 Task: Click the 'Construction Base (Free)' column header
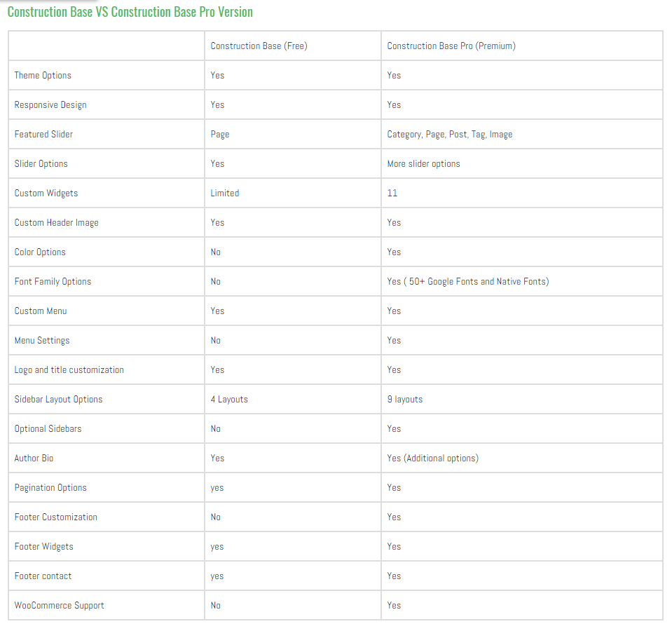point(259,46)
